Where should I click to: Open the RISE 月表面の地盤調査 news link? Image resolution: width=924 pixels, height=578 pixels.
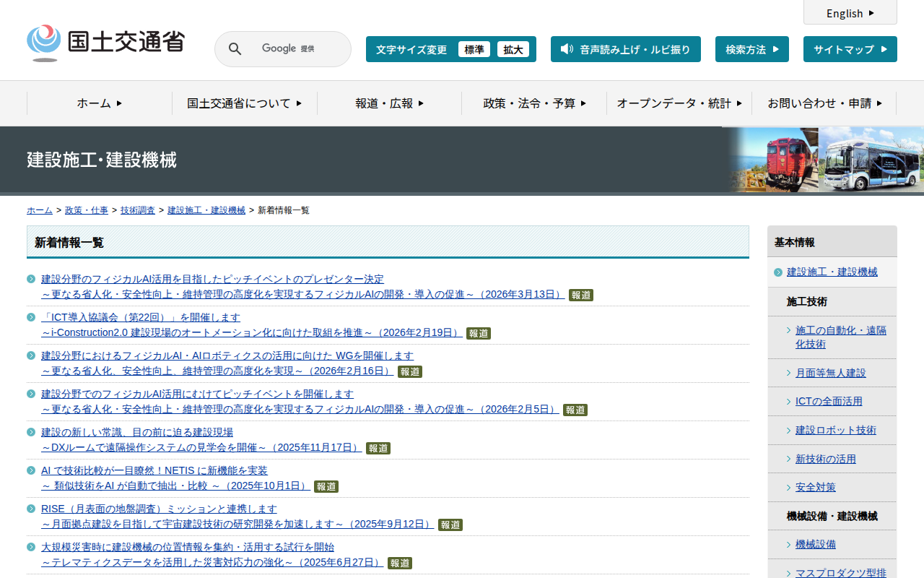159,509
